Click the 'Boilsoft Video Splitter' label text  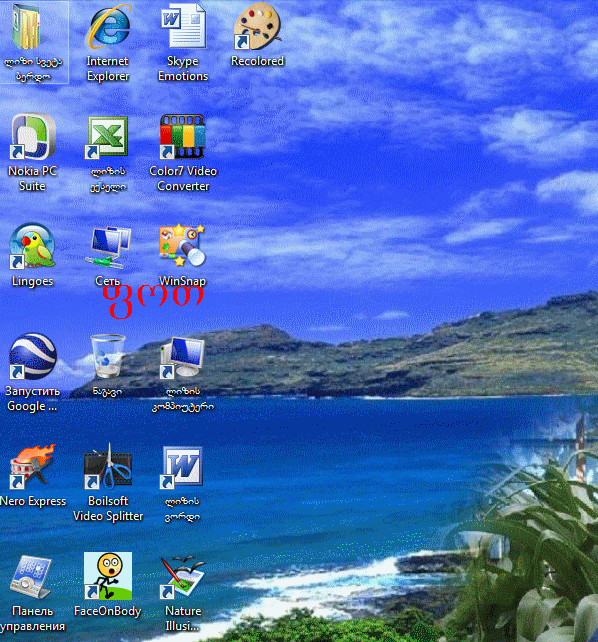[108, 509]
